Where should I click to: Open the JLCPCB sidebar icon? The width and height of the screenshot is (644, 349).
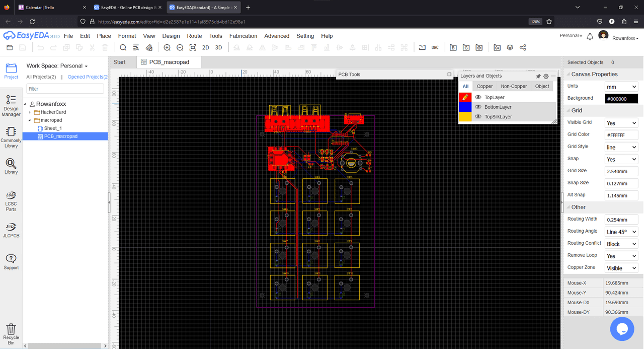(x=11, y=230)
